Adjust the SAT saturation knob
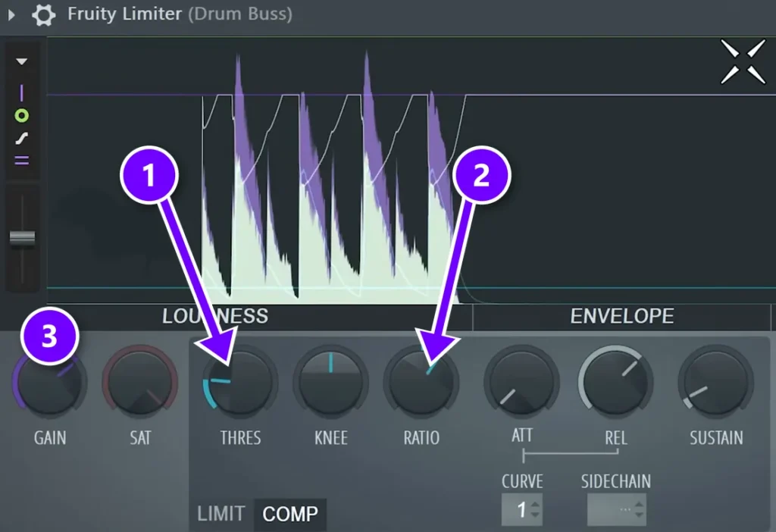Viewport: 776px width, 532px height. tap(140, 381)
